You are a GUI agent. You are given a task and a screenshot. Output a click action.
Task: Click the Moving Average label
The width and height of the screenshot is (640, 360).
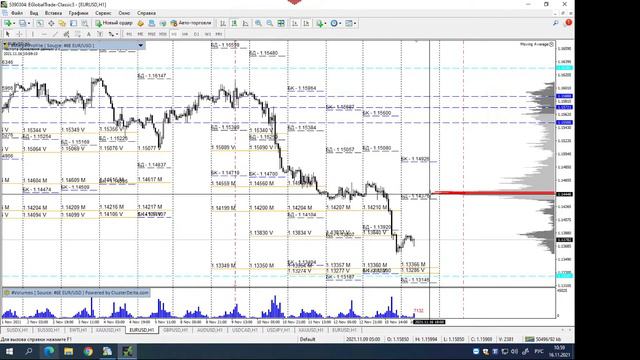point(534,44)
